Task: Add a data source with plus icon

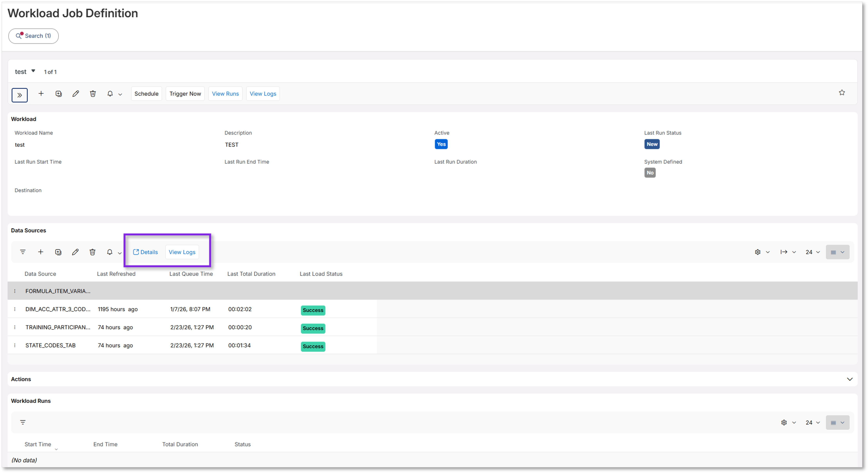Action: tap(40, 252)
